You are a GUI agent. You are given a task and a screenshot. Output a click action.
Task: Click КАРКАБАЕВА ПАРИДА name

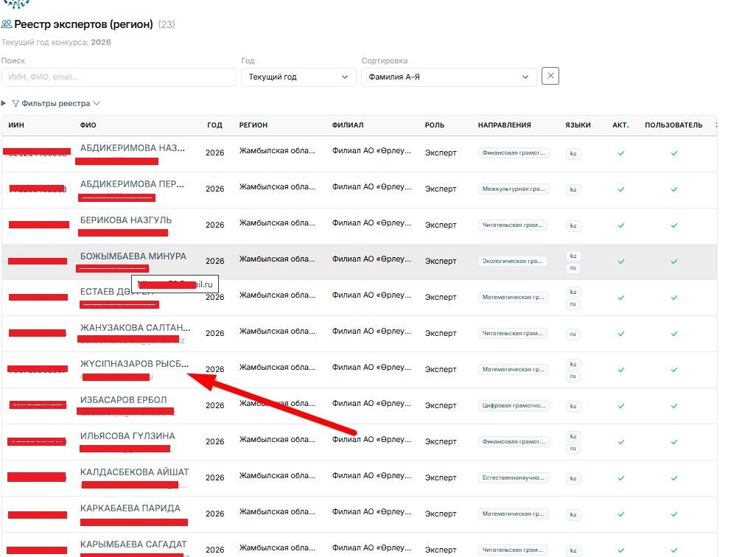[x=130, y=508]
